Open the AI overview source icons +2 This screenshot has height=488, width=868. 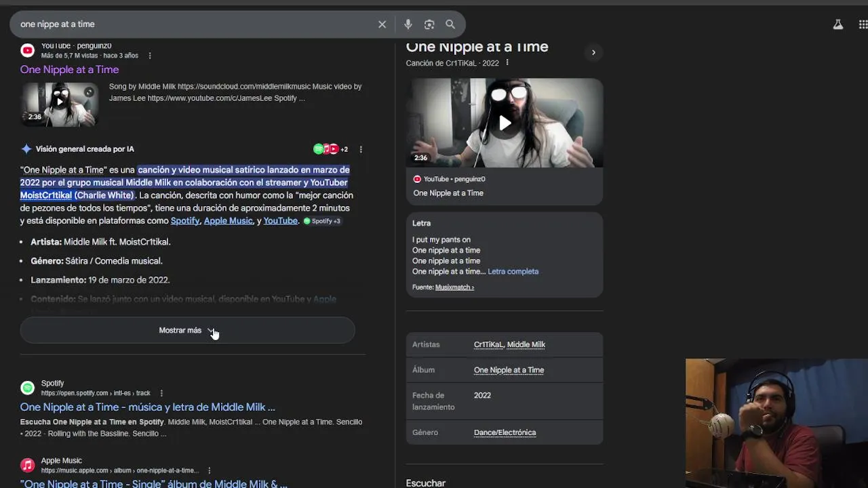(330, 149)
